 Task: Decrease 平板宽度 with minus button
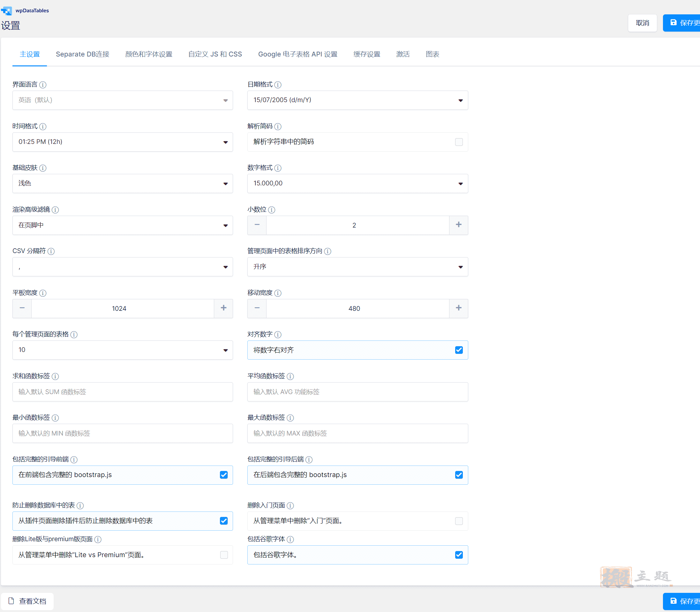point(22,308)
